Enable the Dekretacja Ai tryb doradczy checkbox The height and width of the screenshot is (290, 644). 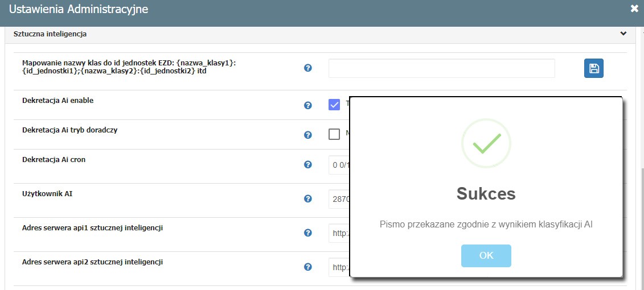(334, 134)
